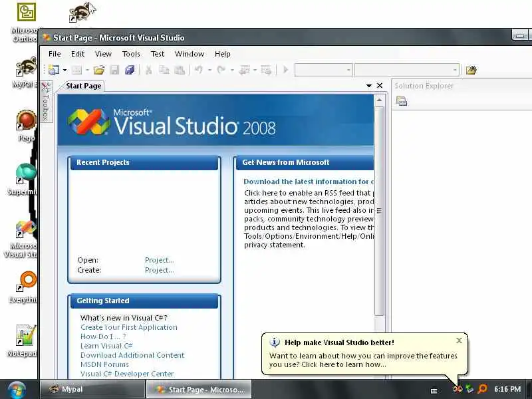The height and width of the screenshot is (399, 532).
Task: Open the Navigate Backward dropdown arrow
Action: (x=255, y=70)
